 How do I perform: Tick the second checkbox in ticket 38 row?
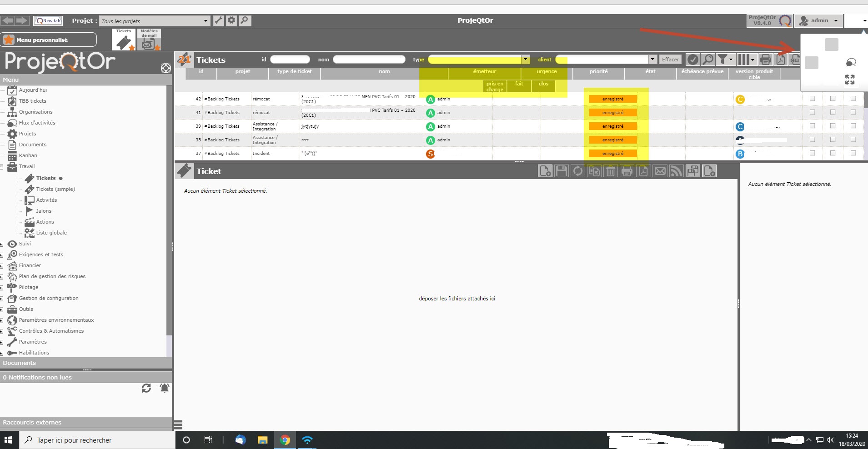[833, 140]
